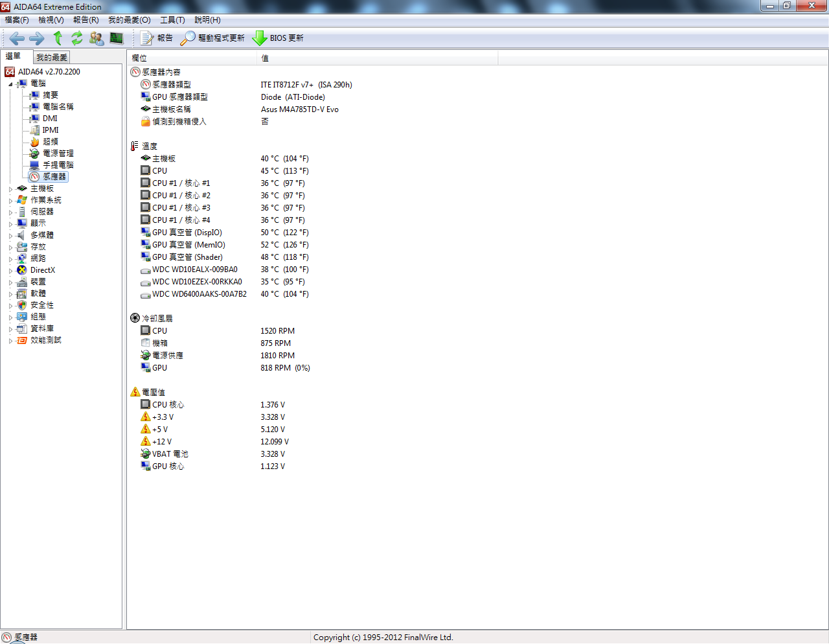Viewport: 829px width, 644px height.
Task: Open the 檢視(V) menu
Action: pos(51,20)
